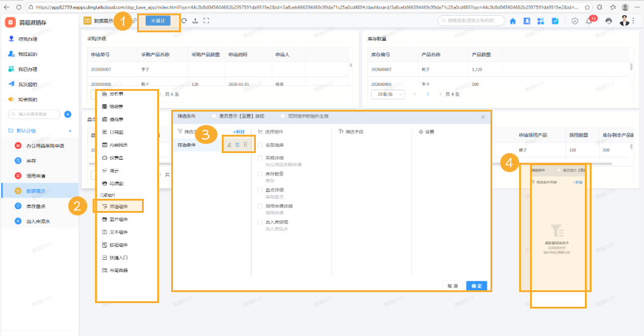Click the delete trash icon on 筛选条件 row

(238, 145)
